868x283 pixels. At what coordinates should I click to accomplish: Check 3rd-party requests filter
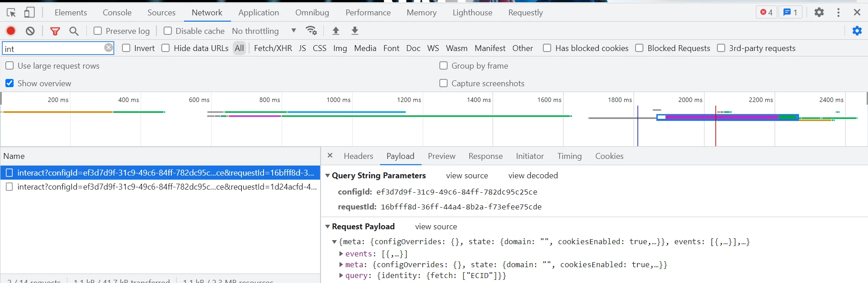tap(721, 48)
